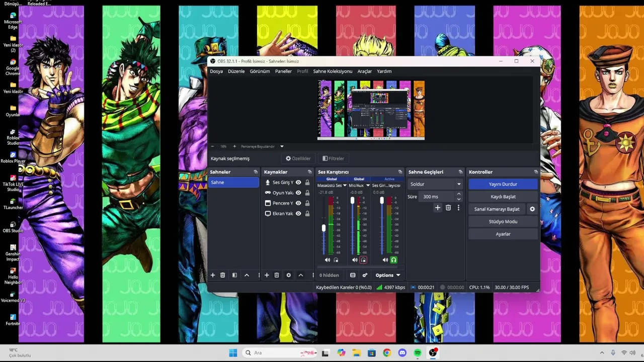Screen dimensions: 644x362
Task: Open the Araçlar menu
Action: 365,71
